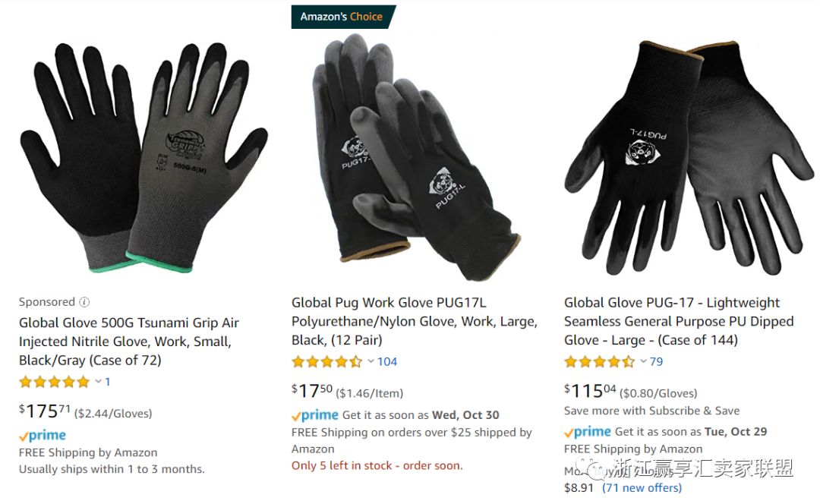Expand the rating chevron next to 79 reviews
Screen dimensions: 820x504
tap(643, 361)
